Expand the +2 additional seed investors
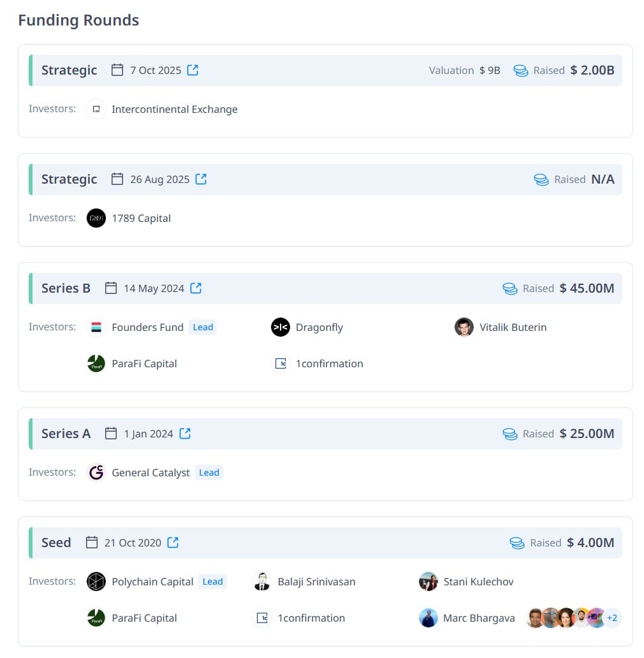The height and width of the screenshot is (658, 644). (612, 618)
